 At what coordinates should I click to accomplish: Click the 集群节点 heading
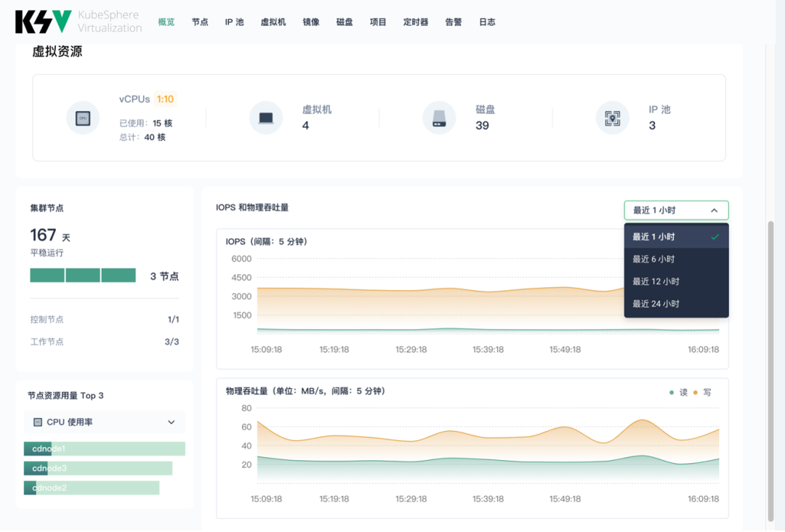(47, 208)
